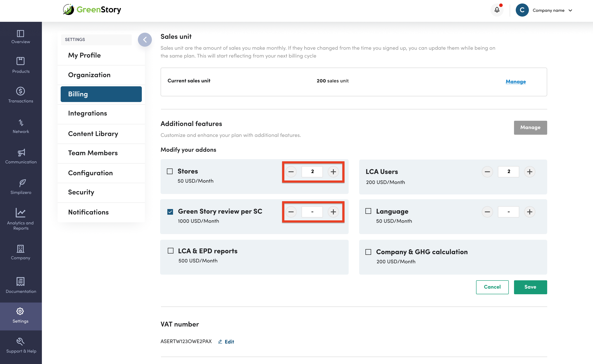Enable the Stores addon checkbox
The width and height of the screenshot is (593, 364).
coord(170,171)
